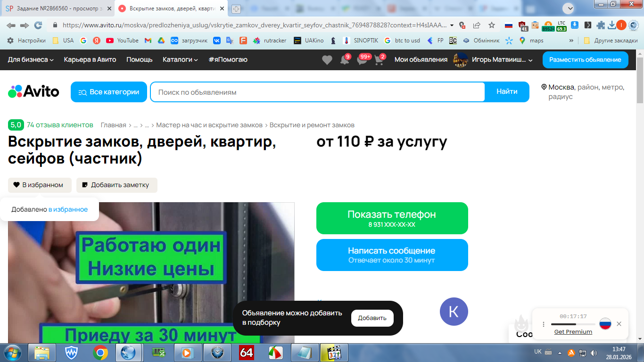The width and height of the screenshot is (644, 362).
Task: Open the timer widget three-dot menu
Action: [x=543, y=324]
